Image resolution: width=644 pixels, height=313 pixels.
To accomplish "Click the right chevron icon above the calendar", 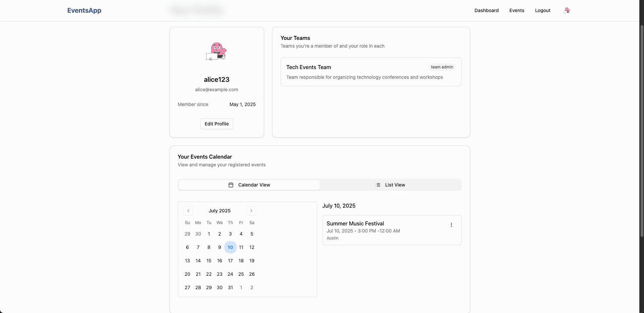I will (x=251, y=211).
